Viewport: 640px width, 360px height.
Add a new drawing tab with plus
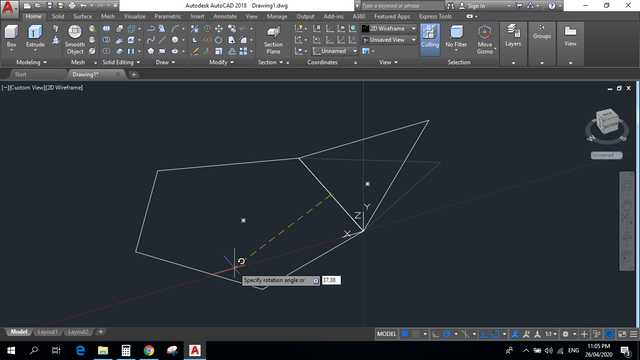tap(133, 74)
